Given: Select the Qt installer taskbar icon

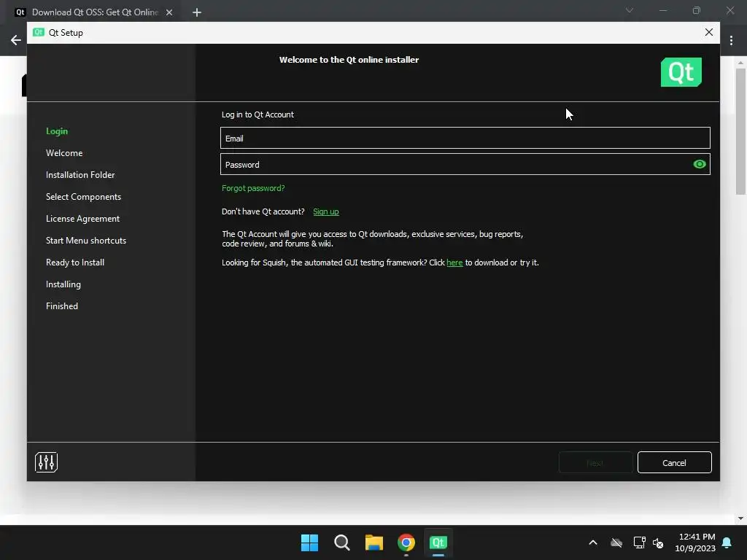Looking at the screenshot, I should [438, 542].
